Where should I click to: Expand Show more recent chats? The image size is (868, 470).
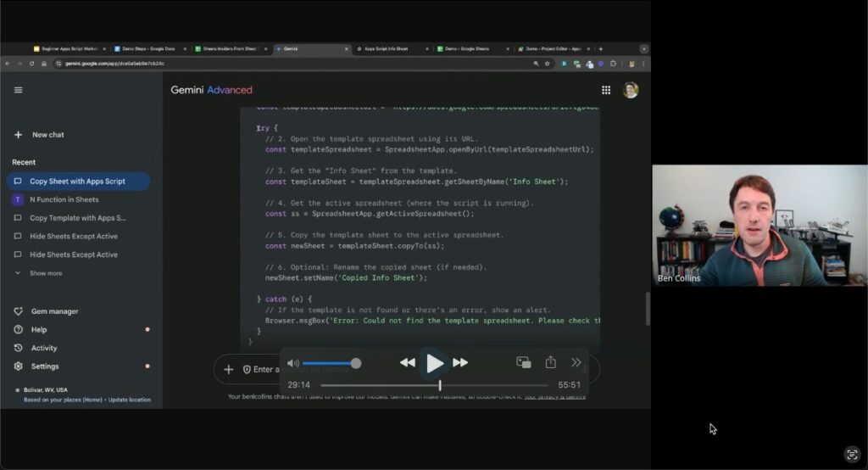39,273
